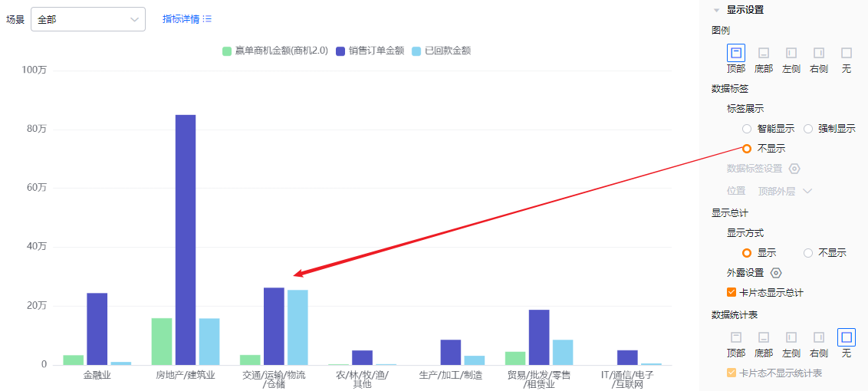Click the 房地产/建筑业 axis label

tap(186, 375)
